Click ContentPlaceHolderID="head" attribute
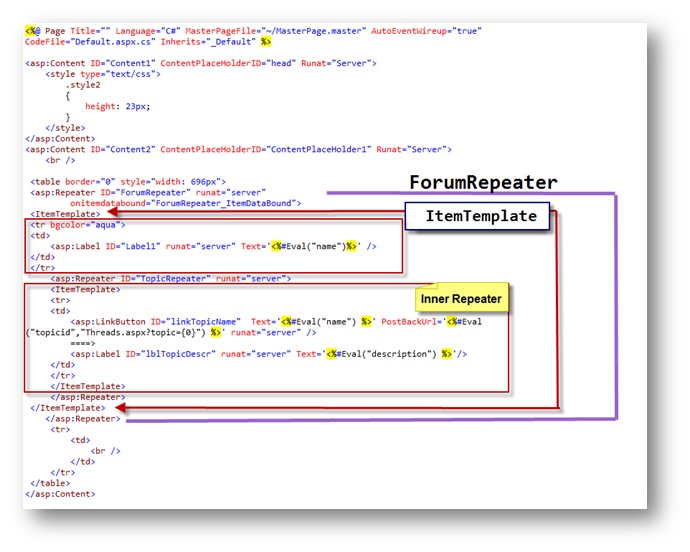The width and height of the screenshot is (690, 552). coord(228,63)
